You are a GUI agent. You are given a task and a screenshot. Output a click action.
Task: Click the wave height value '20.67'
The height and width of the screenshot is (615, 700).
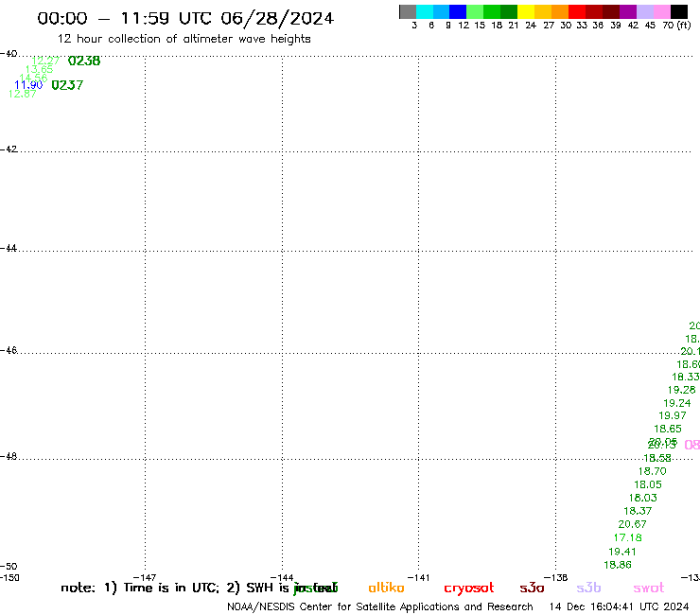click(632, 524)
